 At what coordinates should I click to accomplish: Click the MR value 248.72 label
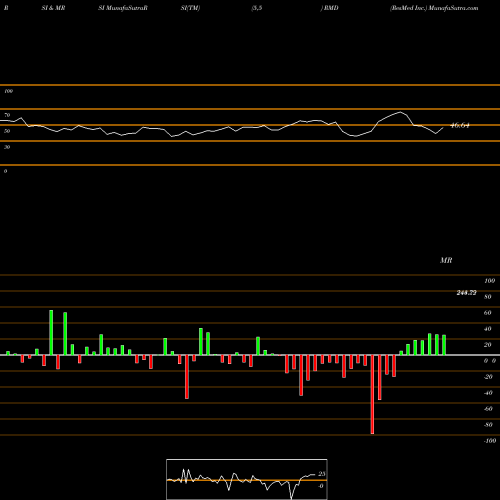(x=466, y=293)
